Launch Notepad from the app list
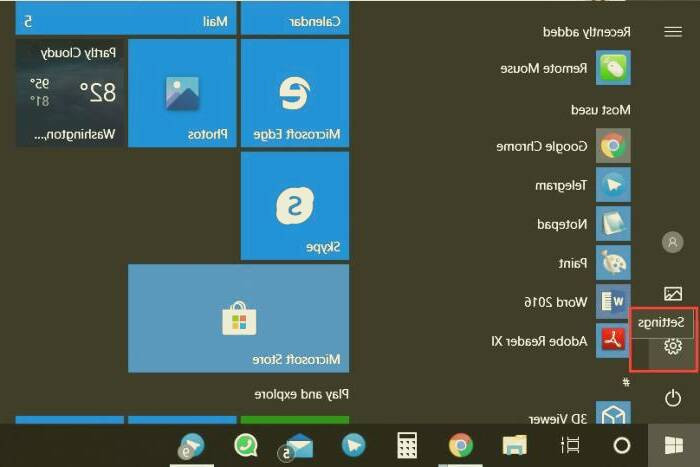Viewport: 700px width, 467px height. [x=612, y=224]
